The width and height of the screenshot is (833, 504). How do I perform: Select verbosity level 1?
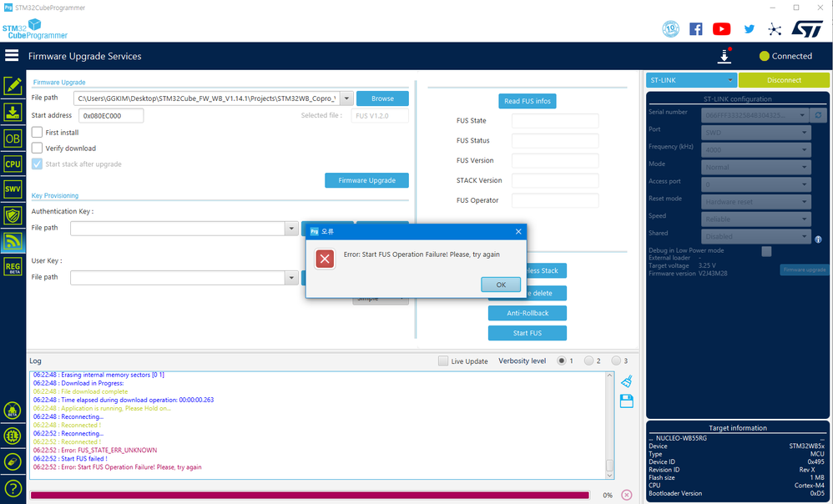click(562, 361)
